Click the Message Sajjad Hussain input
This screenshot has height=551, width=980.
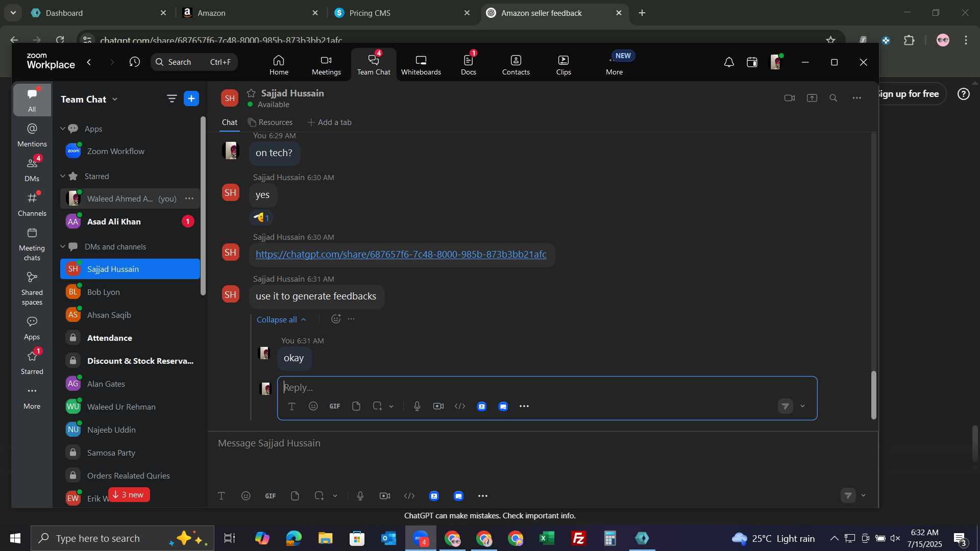pos(542,443)
